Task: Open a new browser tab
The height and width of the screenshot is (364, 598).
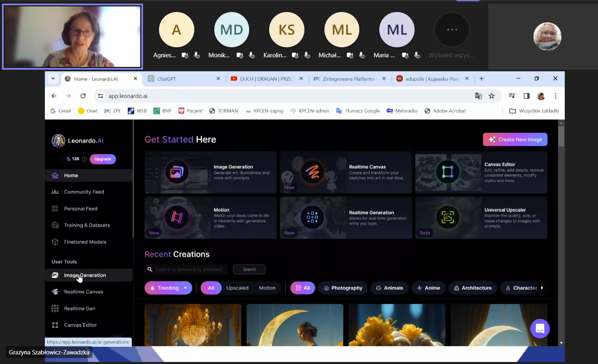Action: (481, 79)
